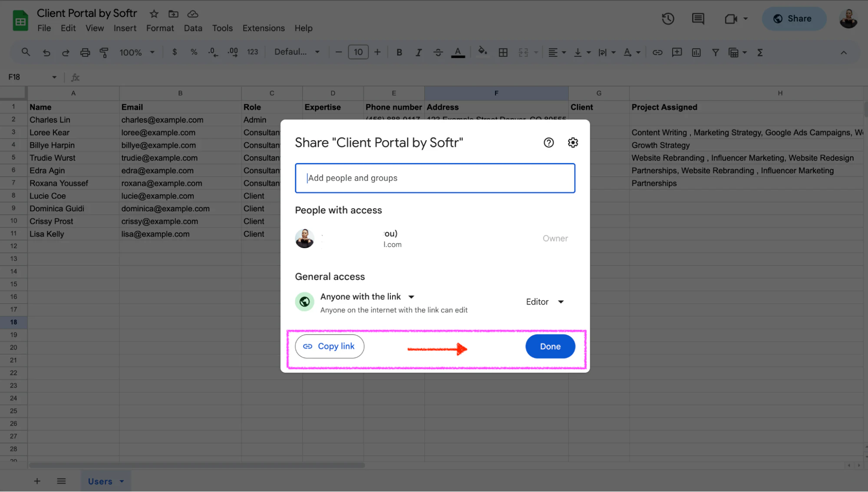Click the borders icon in toolbar

tap(503, 52)
